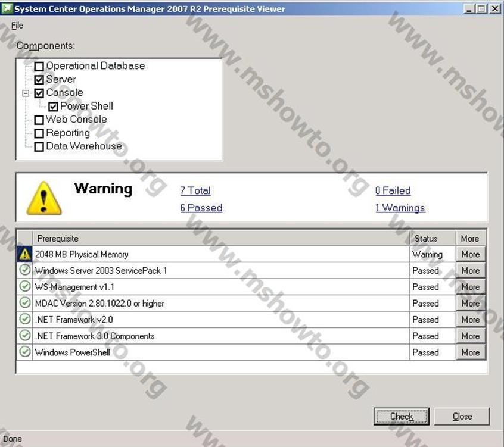Select the Server label in components tree
504x447 pixels.
[x=61, y=79]
